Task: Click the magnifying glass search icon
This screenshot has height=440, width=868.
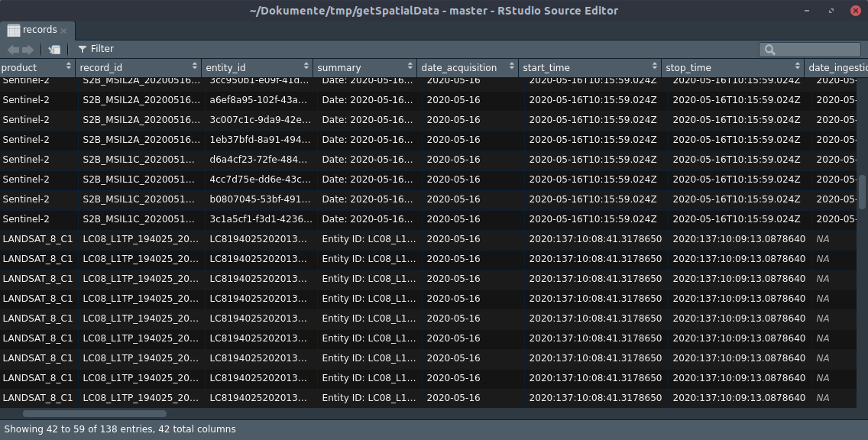Action: [x=769, y=50]
